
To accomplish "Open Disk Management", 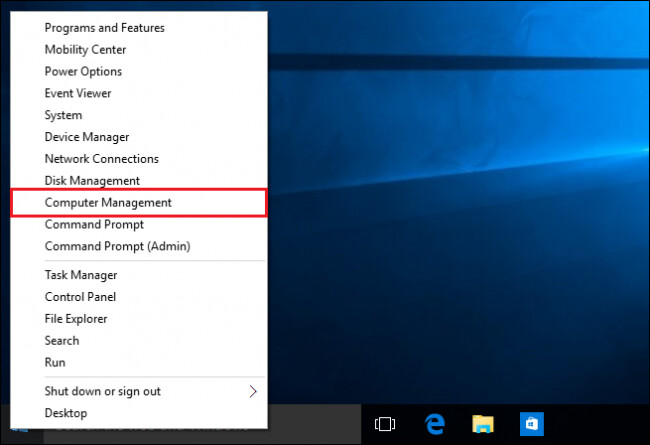I will (x=92, y=181).
